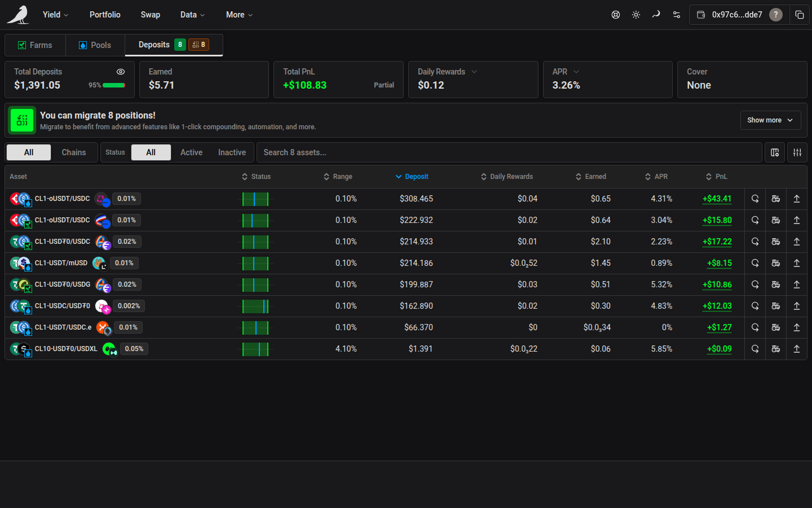Open the table columns layout icon
Screen dimensions: 812x508
[x=775, y=152]
